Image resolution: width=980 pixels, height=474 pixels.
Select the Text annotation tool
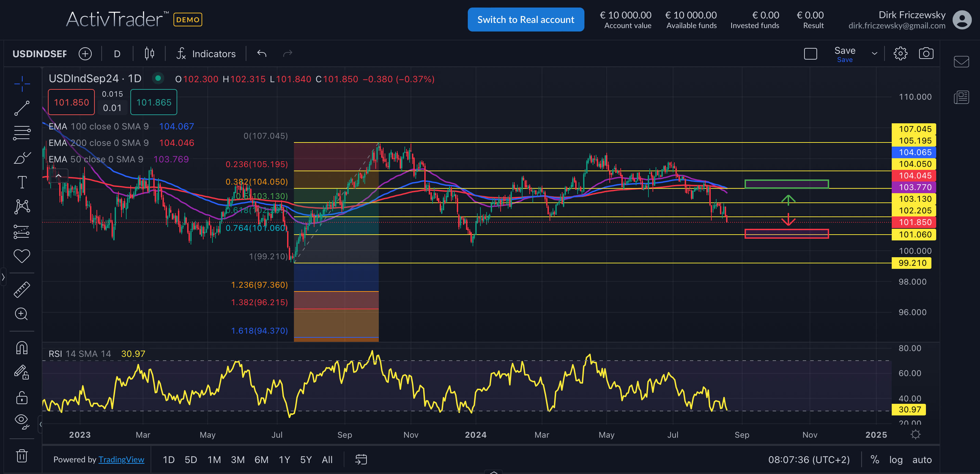22,182
